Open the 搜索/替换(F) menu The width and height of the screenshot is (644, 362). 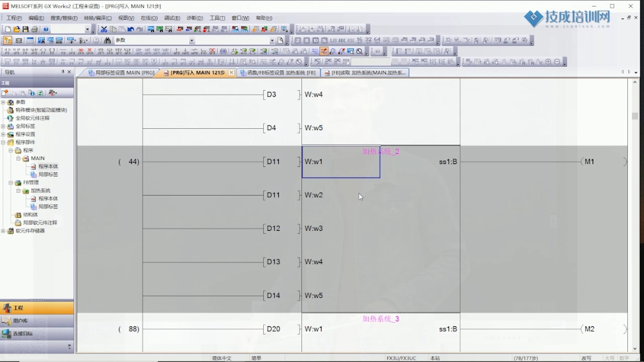64,18
